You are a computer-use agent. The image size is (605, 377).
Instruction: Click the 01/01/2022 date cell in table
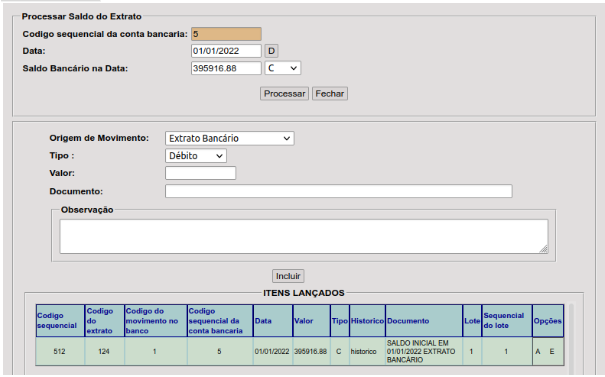[273, 352]
